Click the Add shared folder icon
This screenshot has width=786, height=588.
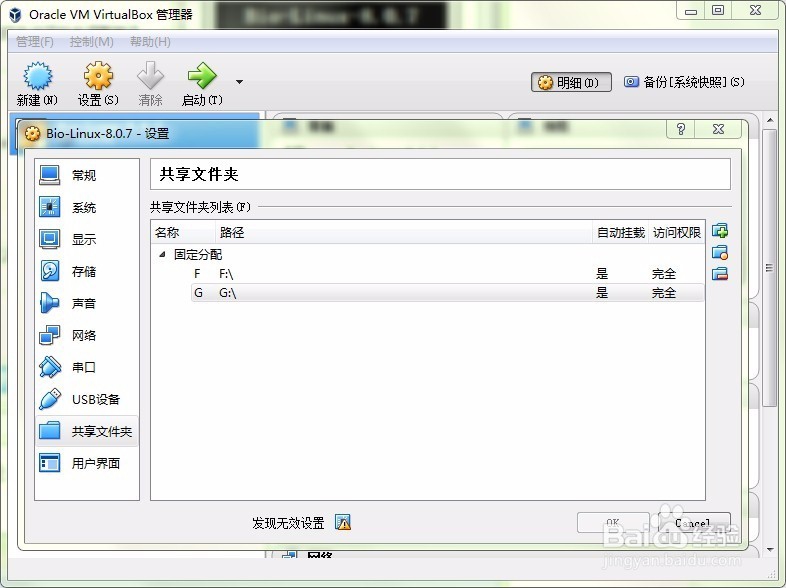720,231
